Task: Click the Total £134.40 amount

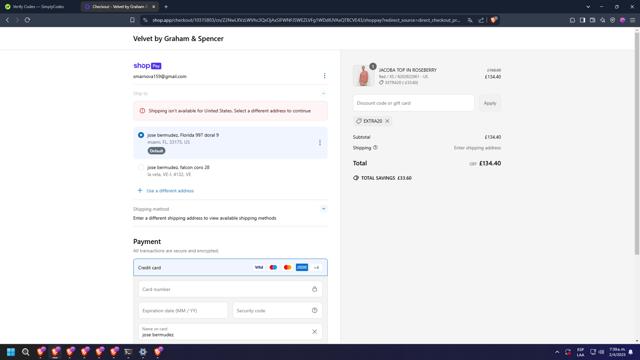Action: coord(490,163)
